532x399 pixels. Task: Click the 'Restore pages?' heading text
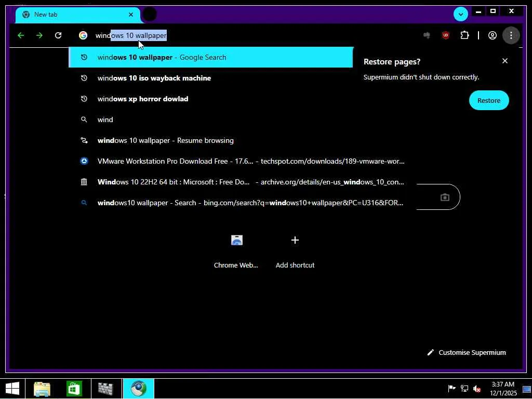(392, 62)
